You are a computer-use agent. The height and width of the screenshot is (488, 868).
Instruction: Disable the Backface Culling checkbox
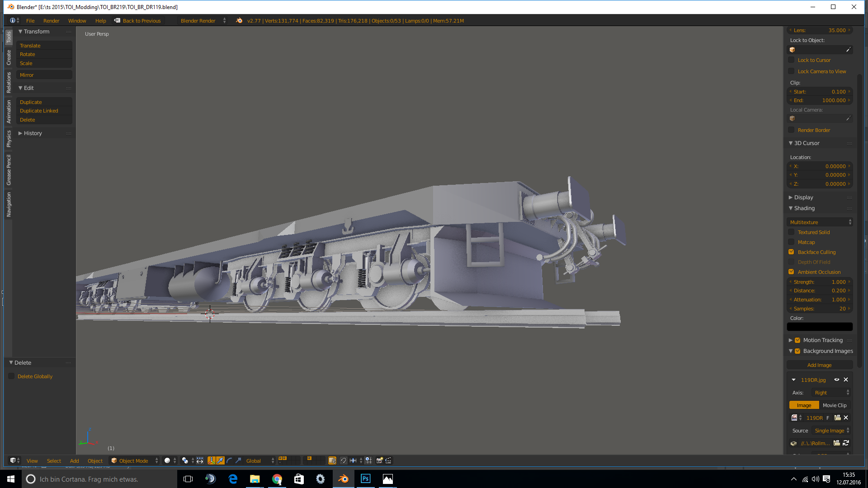pos(791,252)
